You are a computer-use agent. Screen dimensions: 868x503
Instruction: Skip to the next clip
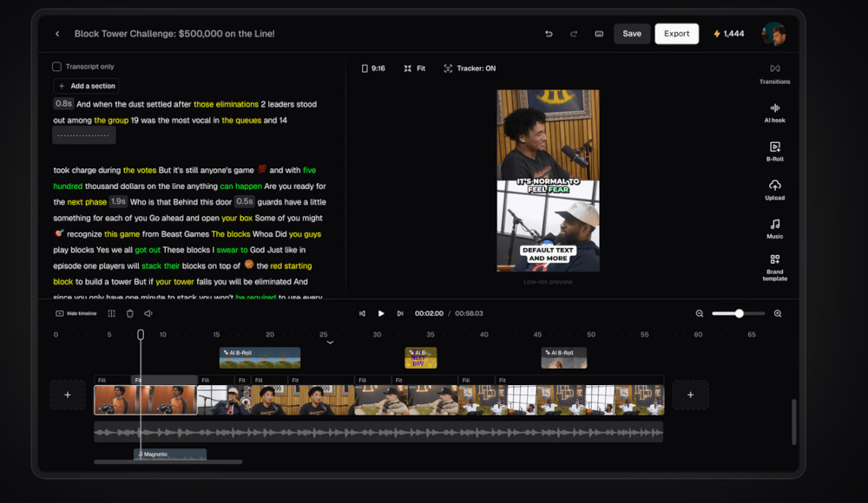pos(399,313)
